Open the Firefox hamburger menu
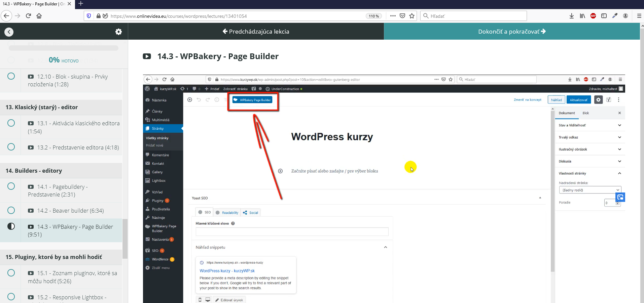644x303 pixels. click(x=639, y=16)
